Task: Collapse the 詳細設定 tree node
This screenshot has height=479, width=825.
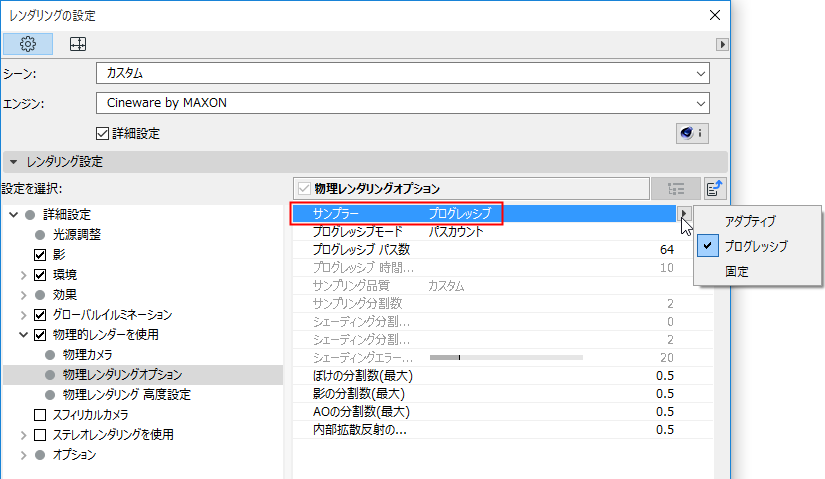Action: 14,215
